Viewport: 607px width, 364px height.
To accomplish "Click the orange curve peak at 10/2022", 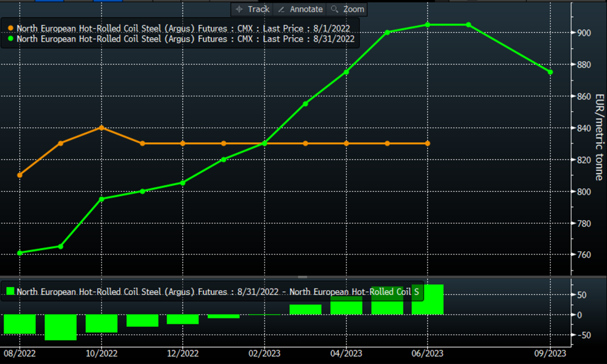I will 101,128.
